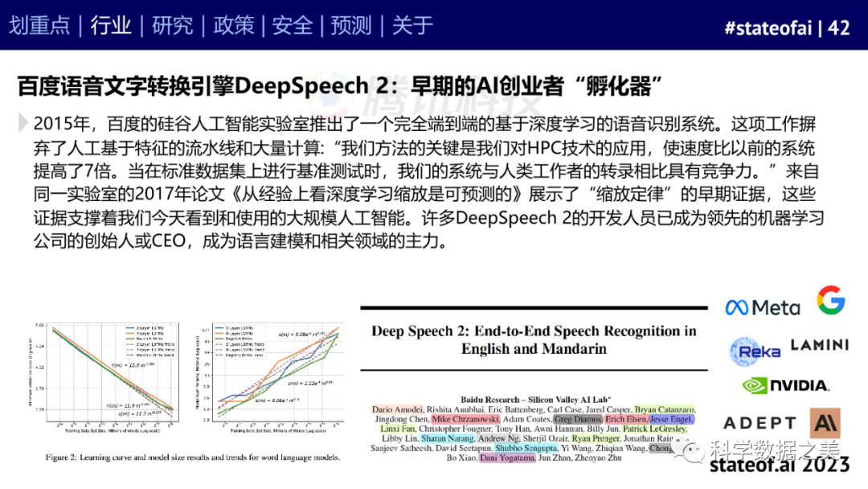Select the 预测 section in header
Screen dimensions: 868x489
pyautogui.click(x=352, y=26)
